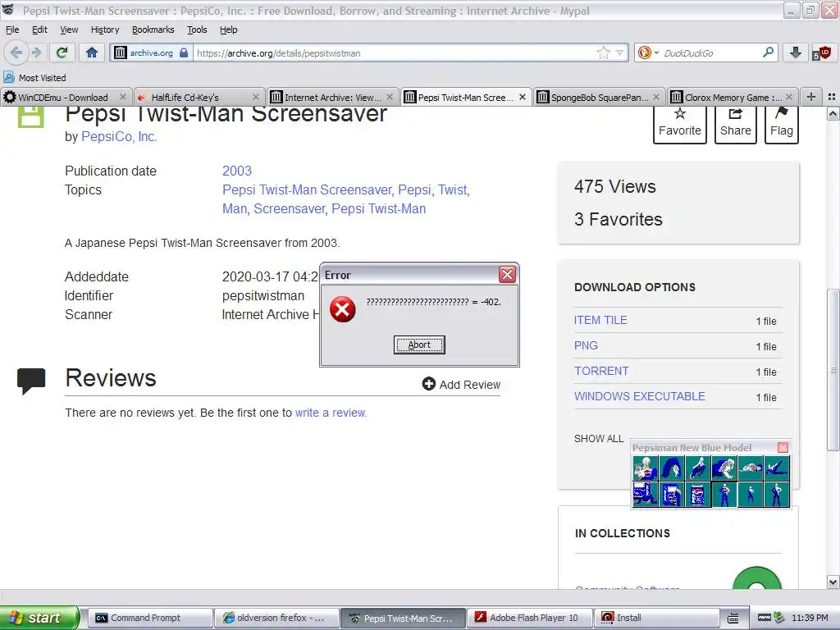Open the DuckDuckGo search engine selector

click(x=648, y=52)
